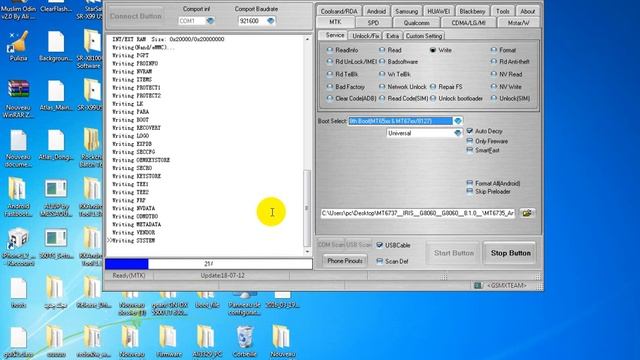Open the SPD tab

[373, 23]
